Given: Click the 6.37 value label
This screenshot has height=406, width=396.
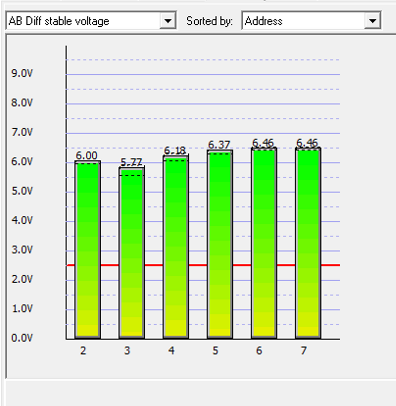Looking at the screenshot, I should point(219,145).
